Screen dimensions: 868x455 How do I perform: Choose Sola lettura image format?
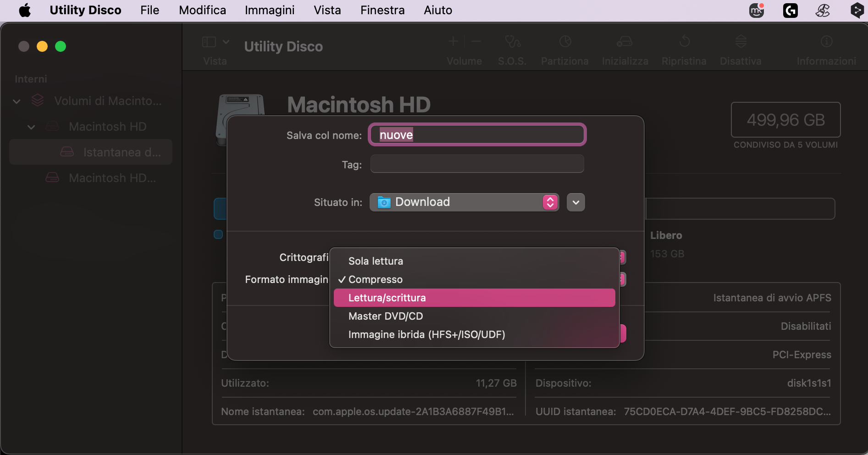pyautogui.click(x=475, y=261)
